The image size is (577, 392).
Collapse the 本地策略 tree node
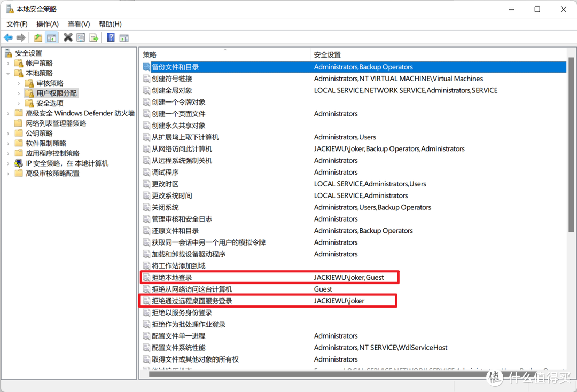click(9, 73)
